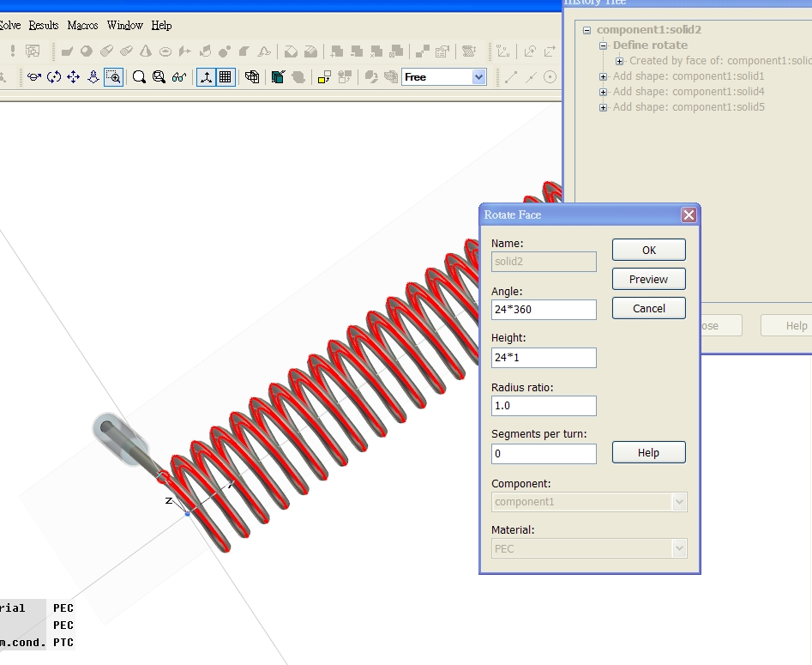Viewport: 812px width, 665px height.
Task: Open the Macros menu
Action: (82, 25)
